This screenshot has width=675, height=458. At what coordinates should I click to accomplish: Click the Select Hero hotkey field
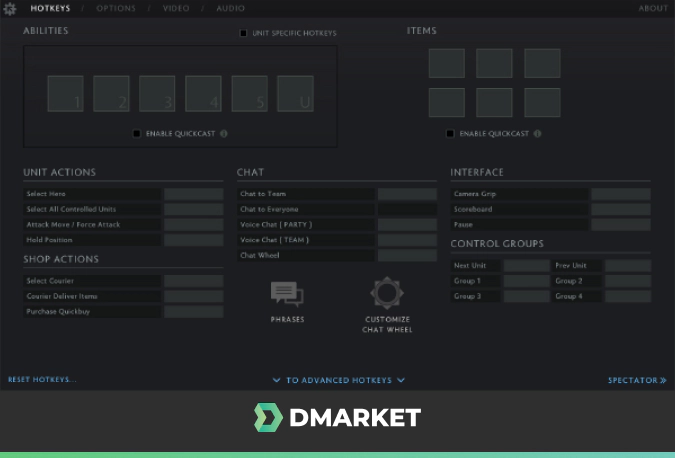click(x=194, y=194)
